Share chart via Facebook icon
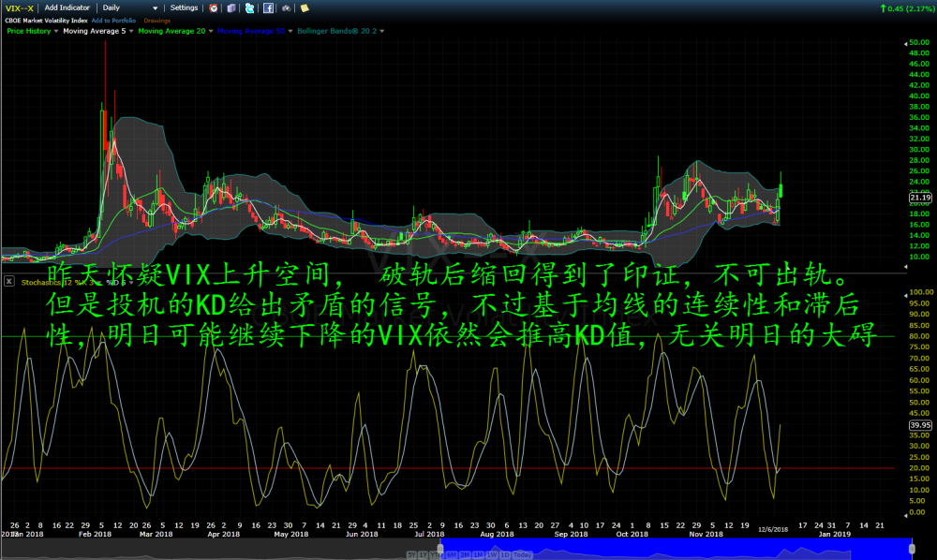937x560 pixels. coord(268,7)
